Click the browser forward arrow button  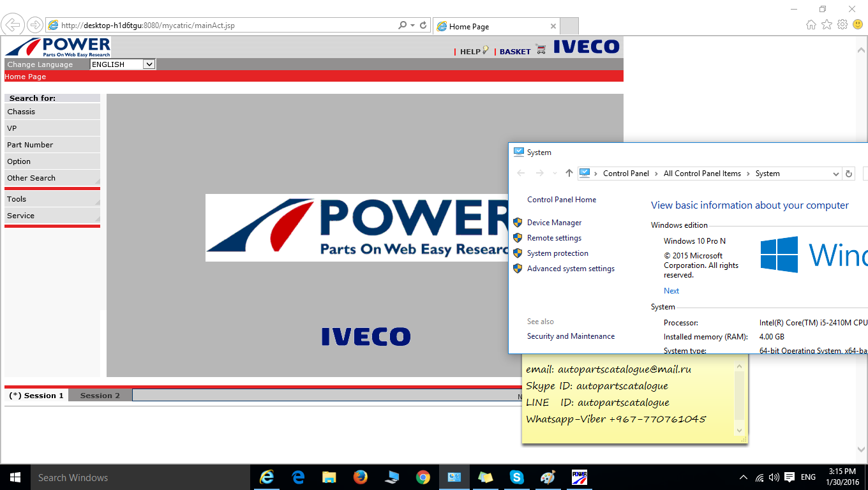pos(34,26)
